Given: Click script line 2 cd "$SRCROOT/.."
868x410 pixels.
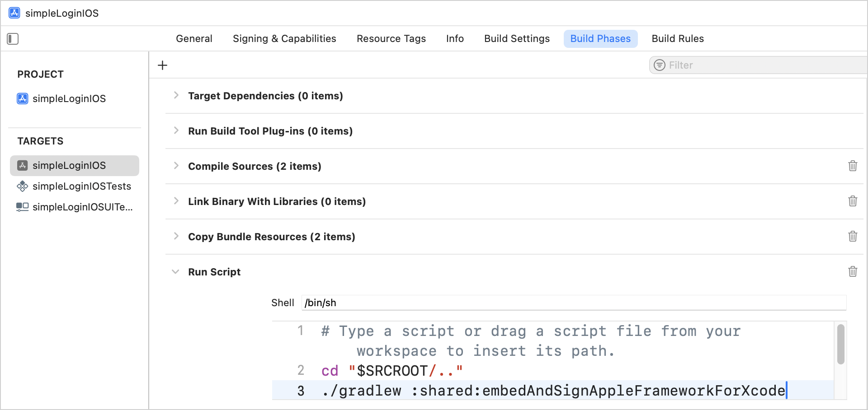Looking at the screenshot, I should pos(392,371).
